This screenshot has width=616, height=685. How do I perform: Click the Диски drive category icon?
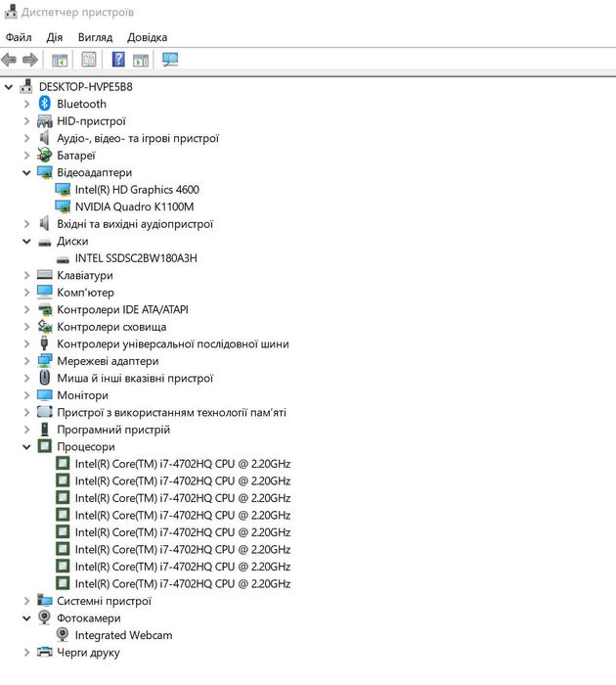click(45, 242)
